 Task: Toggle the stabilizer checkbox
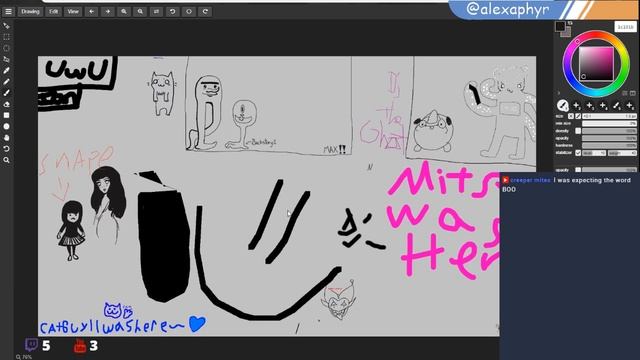pos(578,153)
